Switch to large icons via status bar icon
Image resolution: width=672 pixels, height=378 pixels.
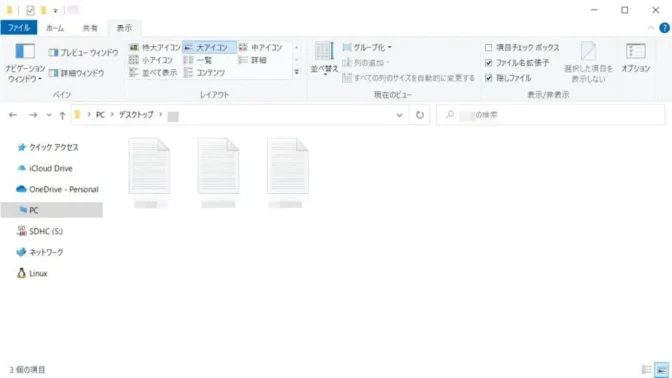[x=661, y=369]
